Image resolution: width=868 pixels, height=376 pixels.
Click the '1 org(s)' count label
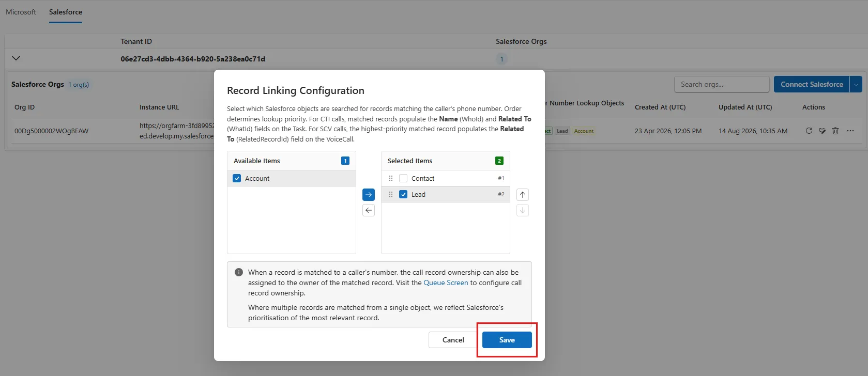79,85
